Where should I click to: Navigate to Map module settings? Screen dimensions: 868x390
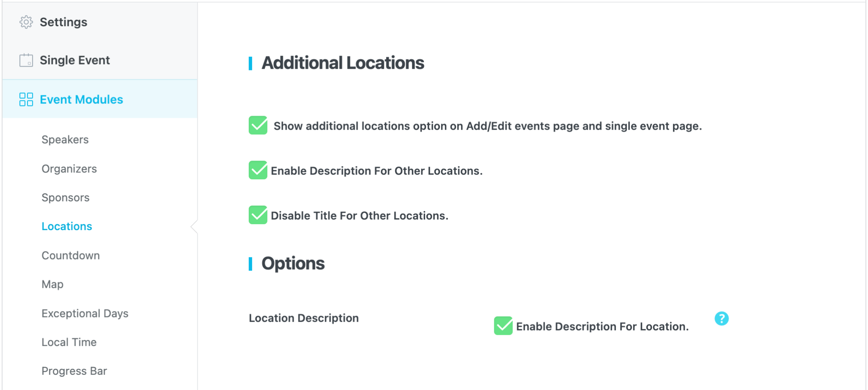53,284
